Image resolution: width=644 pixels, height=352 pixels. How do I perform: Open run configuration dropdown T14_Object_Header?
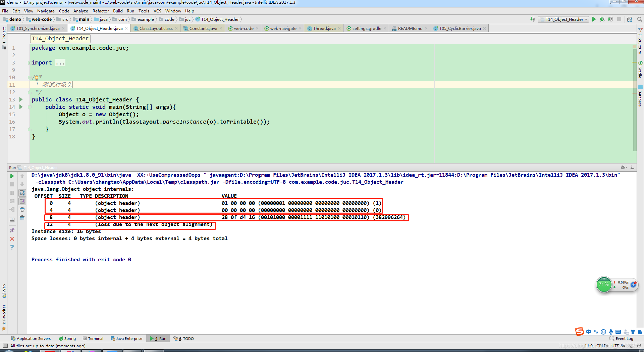pos(563,19)
